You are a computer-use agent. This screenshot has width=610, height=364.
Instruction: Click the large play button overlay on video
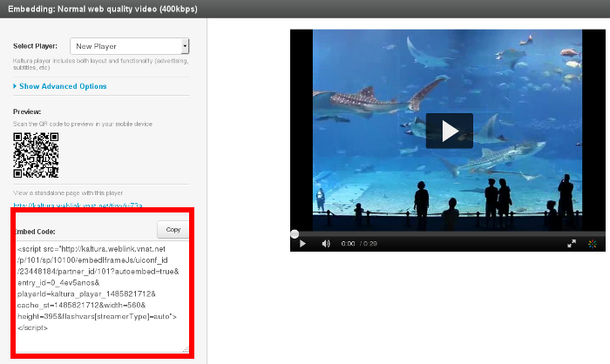tap(450, 131)
